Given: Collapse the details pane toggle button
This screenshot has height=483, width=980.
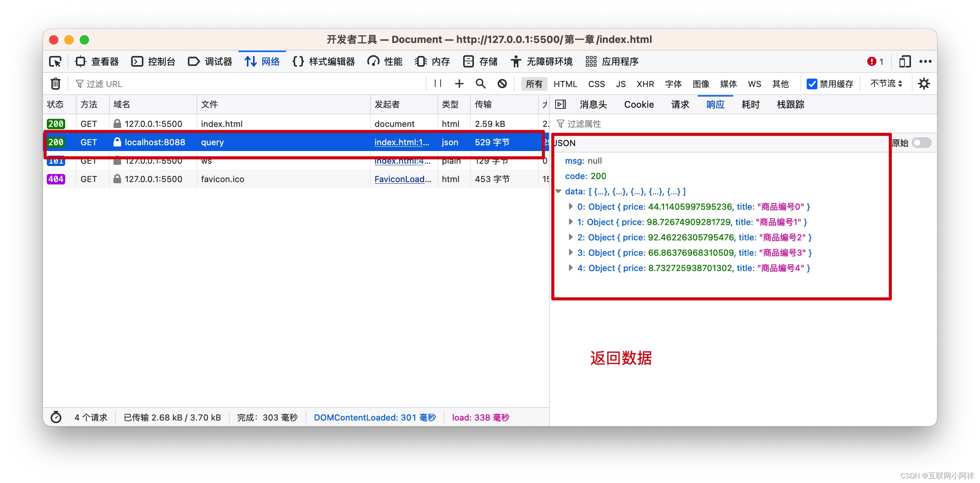Looking at the screenshot, I should click(x=561, y=104).
